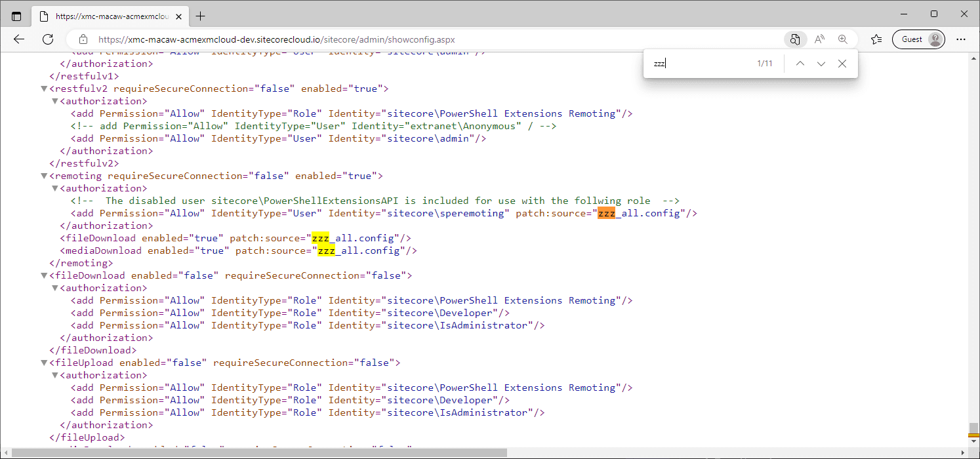Image resolution: width=980 pixels, height=459 pixels.
Task: Refresh the page with the reload icon
Action: click(48, 39)
